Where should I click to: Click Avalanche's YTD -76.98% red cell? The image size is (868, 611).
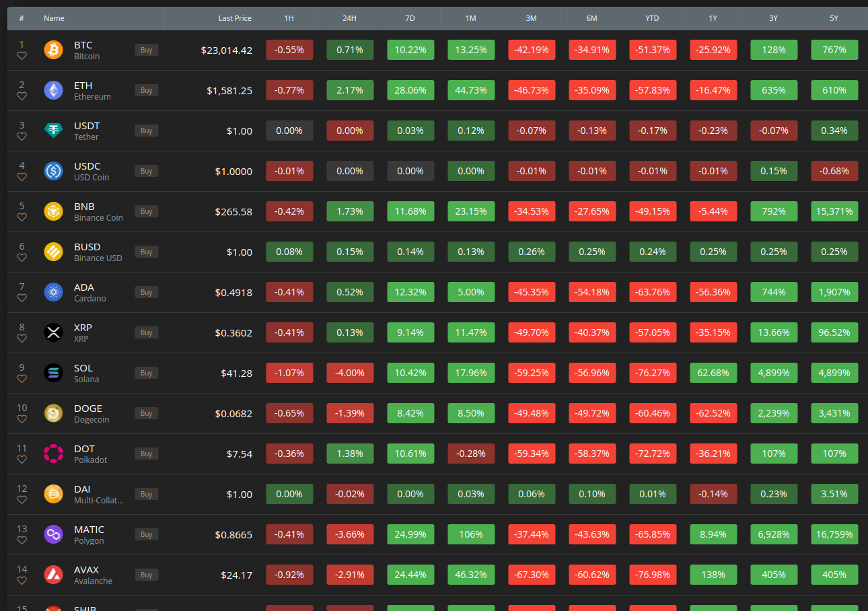(653, 575)
